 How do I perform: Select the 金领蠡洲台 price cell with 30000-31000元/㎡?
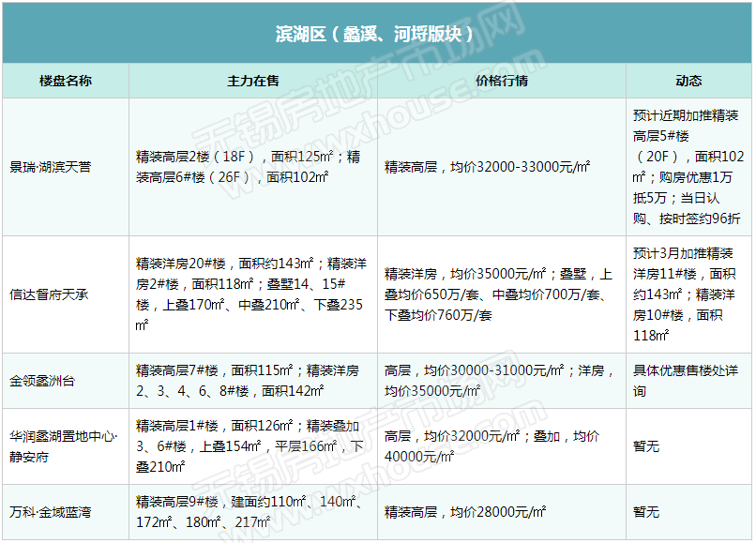pyautogui.click(x=502, y=381)
